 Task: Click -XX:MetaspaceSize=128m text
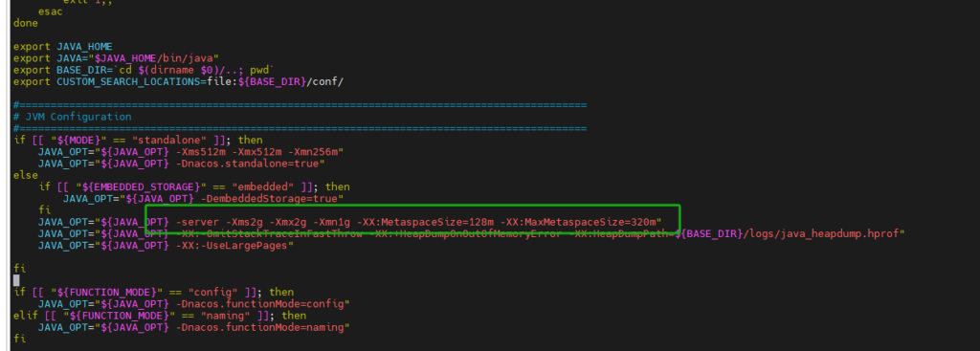click(425, 222)
